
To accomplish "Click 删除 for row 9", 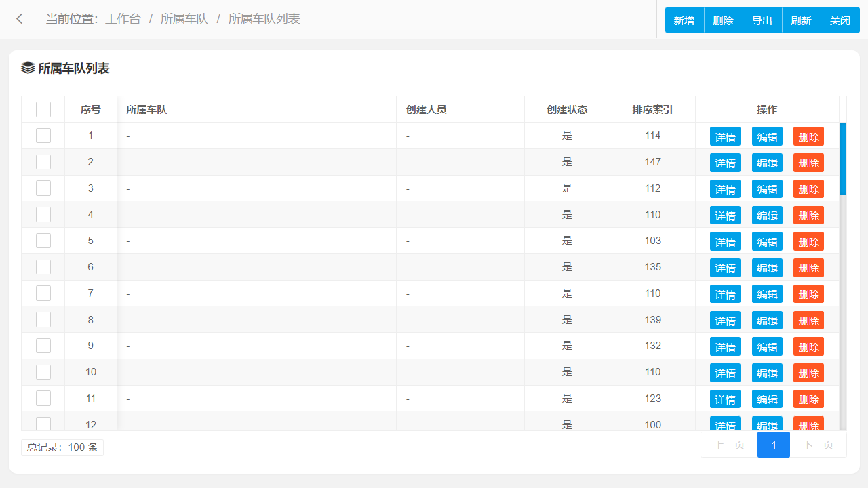I will click(x=808, y=346).
